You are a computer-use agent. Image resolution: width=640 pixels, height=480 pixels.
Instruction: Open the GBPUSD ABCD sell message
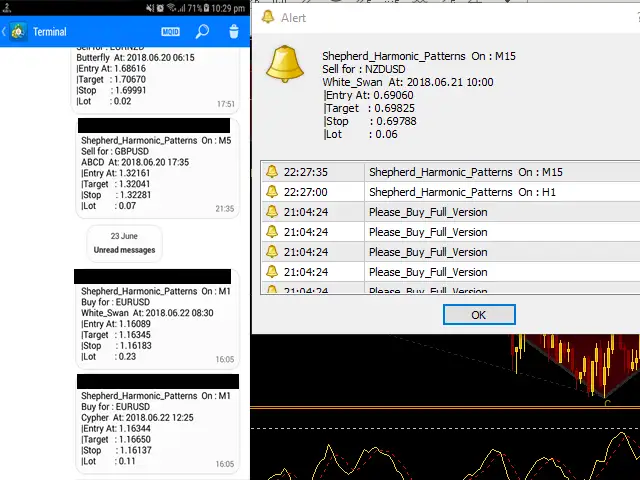point(155,177)
